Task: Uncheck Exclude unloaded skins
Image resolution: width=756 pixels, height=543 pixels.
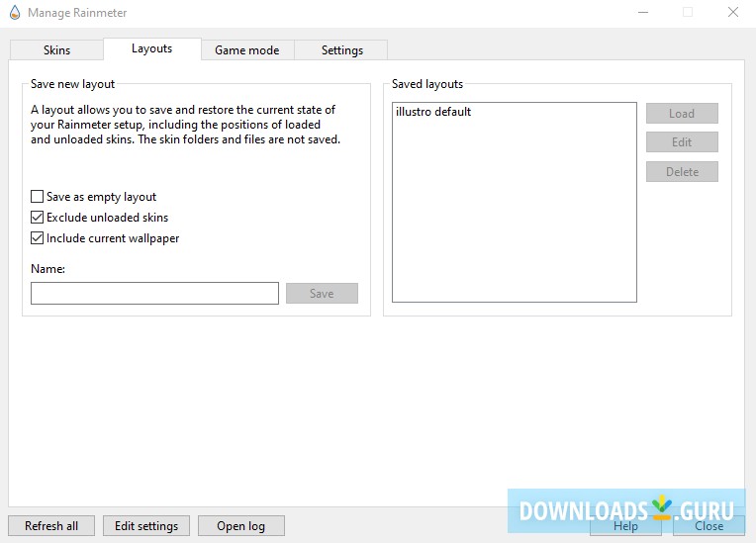Action: pyautogui.click(x=38, y=218)
